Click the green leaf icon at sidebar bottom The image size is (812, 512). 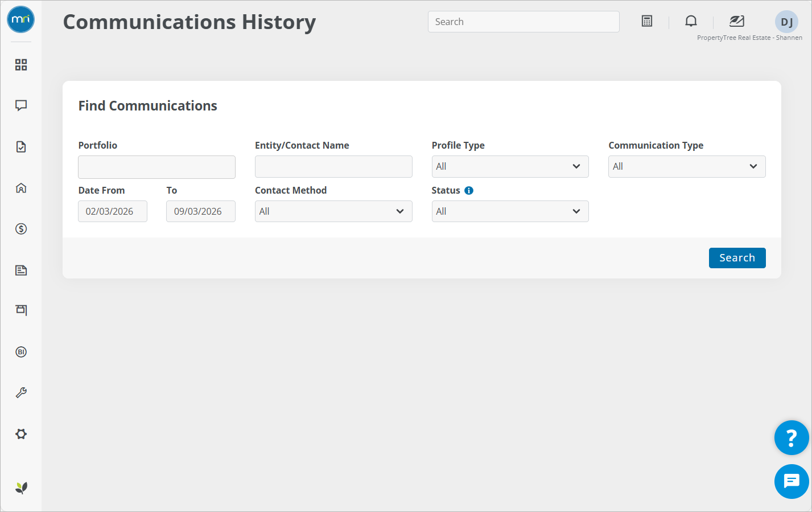21,488
